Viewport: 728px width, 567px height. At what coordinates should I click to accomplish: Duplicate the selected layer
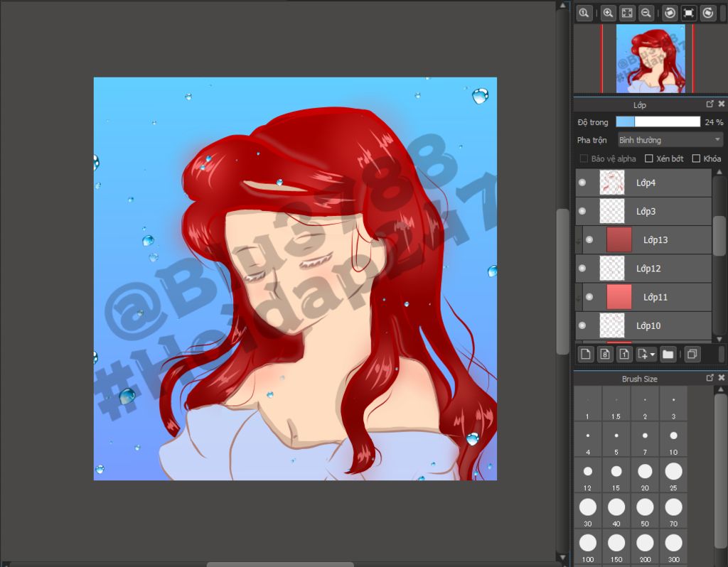692,355
